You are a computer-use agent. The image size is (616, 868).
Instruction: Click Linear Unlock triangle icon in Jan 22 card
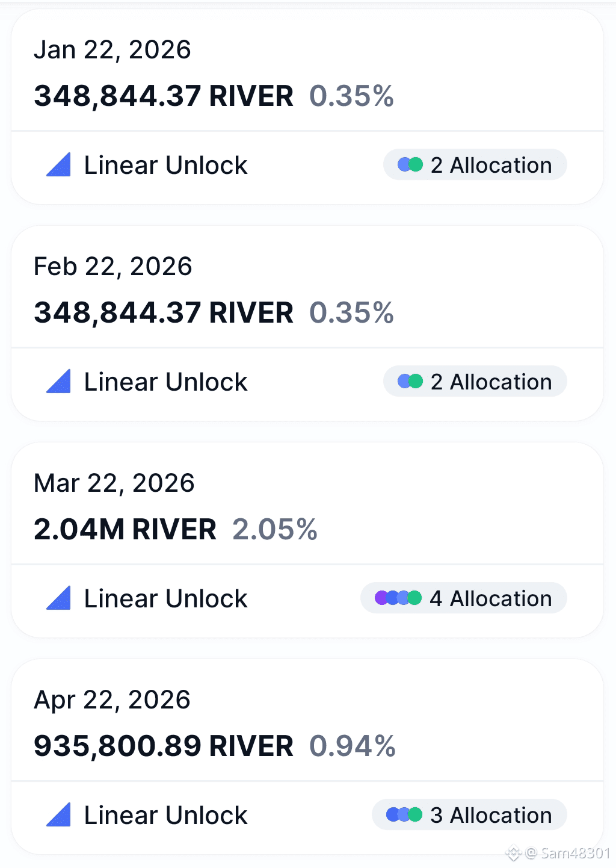pyautogui.click(x=58, y=165)
